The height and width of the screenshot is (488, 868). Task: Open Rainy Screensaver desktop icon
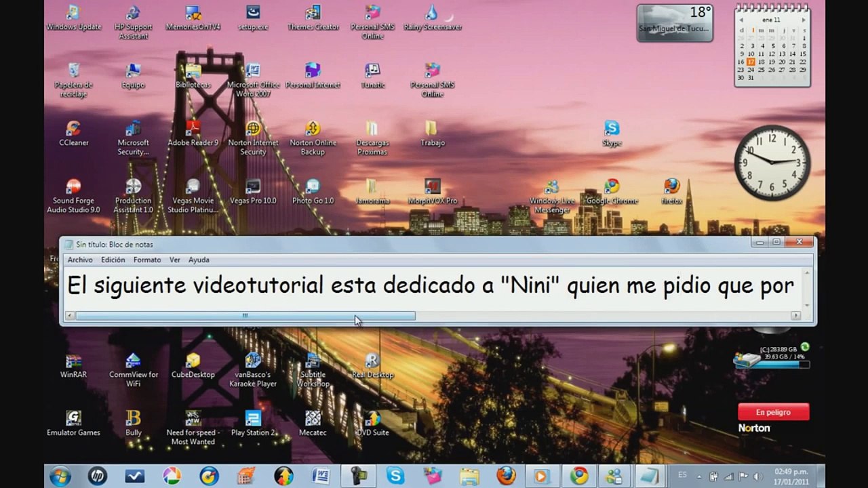[432, 18]
